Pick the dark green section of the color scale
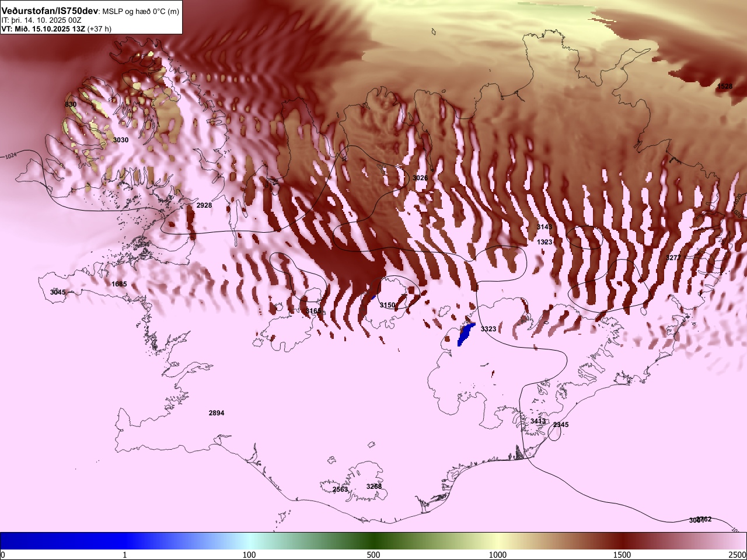The height and width of the screenshot is (560, 747). 373,541
